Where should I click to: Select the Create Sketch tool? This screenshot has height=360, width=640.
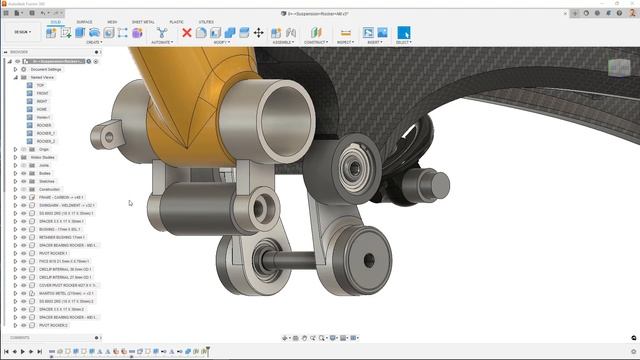[x=66, y=33]
